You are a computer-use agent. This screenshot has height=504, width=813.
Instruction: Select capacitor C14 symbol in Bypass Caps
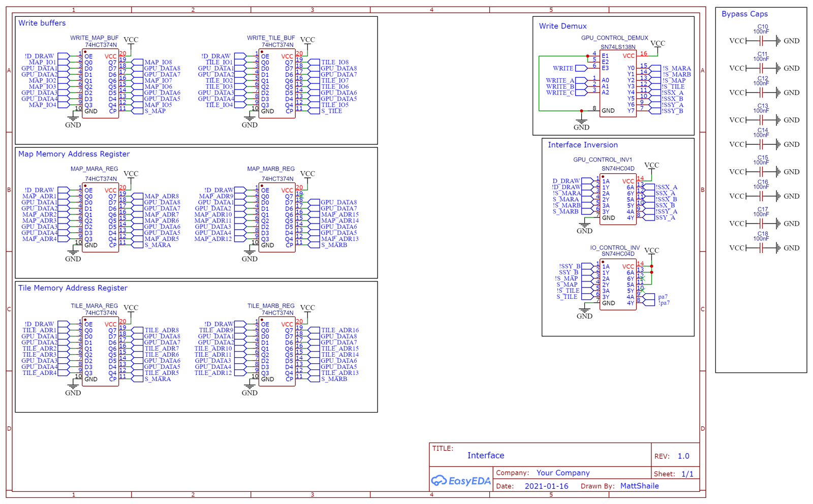pyautogui.click(x=761, y=144)
